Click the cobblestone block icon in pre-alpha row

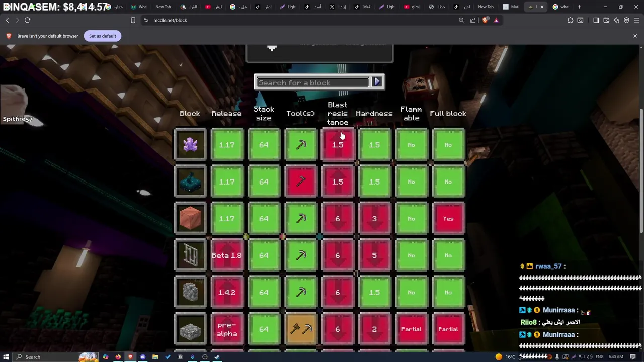point(190,329)
